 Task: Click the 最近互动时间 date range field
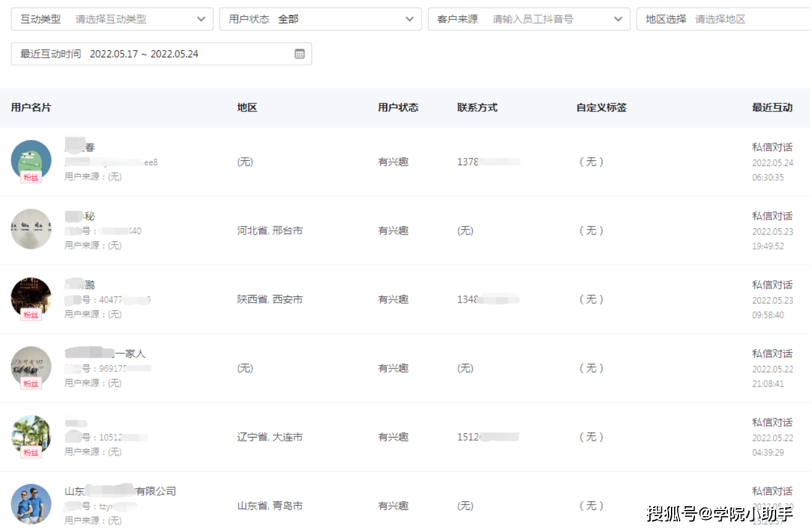click(x=161, y=54)
